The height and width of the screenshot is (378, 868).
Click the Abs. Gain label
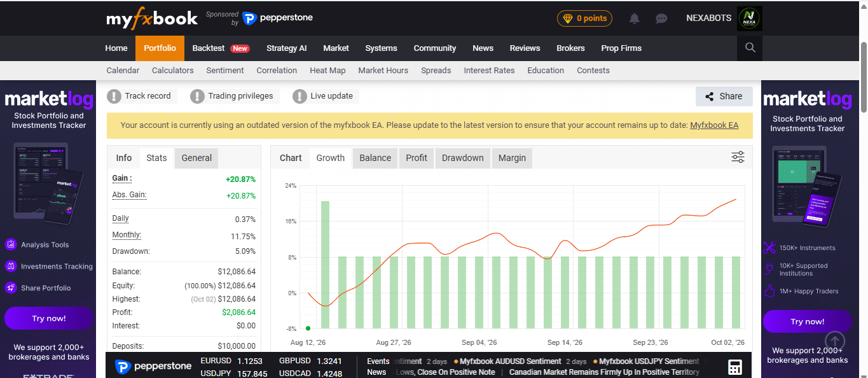point(130,195)
